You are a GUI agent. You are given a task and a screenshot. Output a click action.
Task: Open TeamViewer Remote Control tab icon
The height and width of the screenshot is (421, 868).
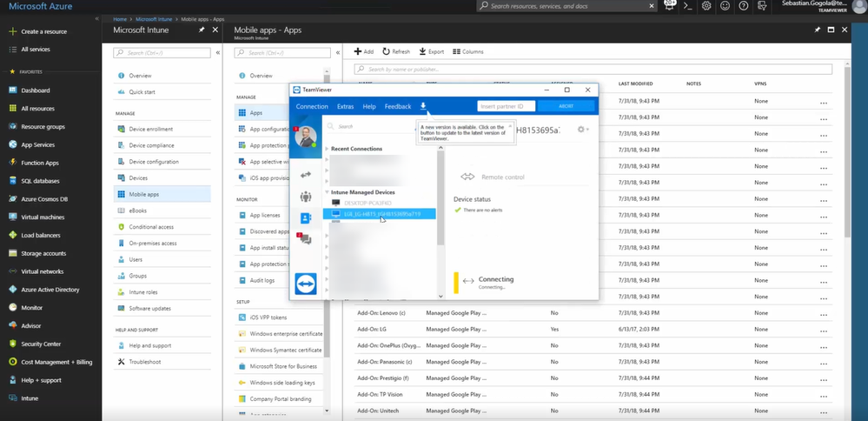tap(306, 175)
